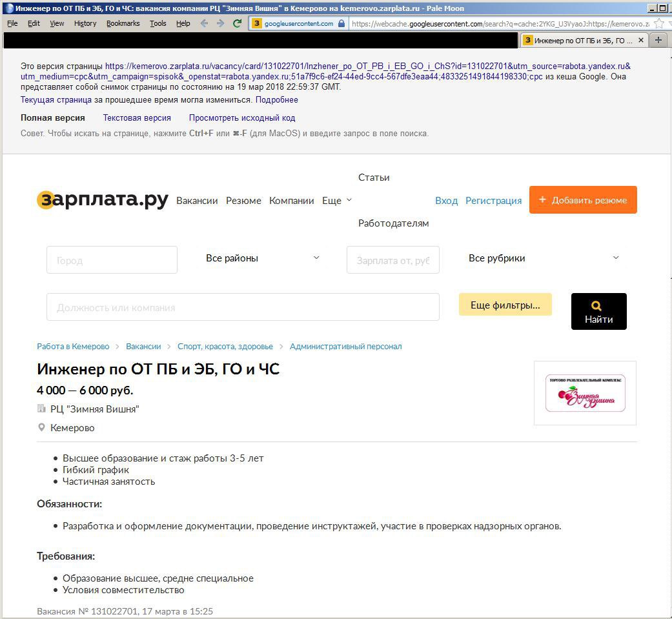Click the Подробнее link
The image size is (672, 619).
point(277,100)
